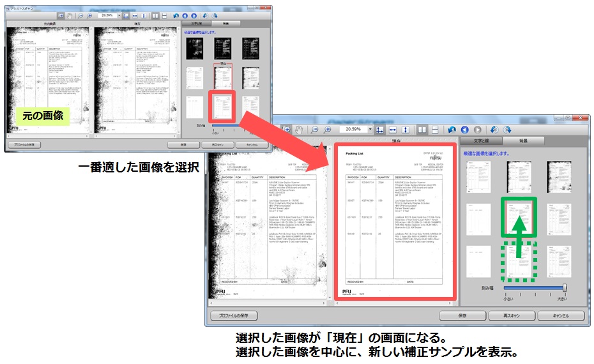This screenshot has width=594, height=364.
Task: Click 保存 button in back window
Action: point(183,145)
